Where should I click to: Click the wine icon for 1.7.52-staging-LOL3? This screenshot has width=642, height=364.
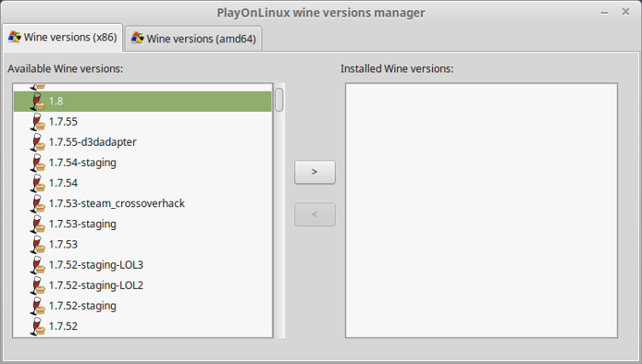(38, 265)
